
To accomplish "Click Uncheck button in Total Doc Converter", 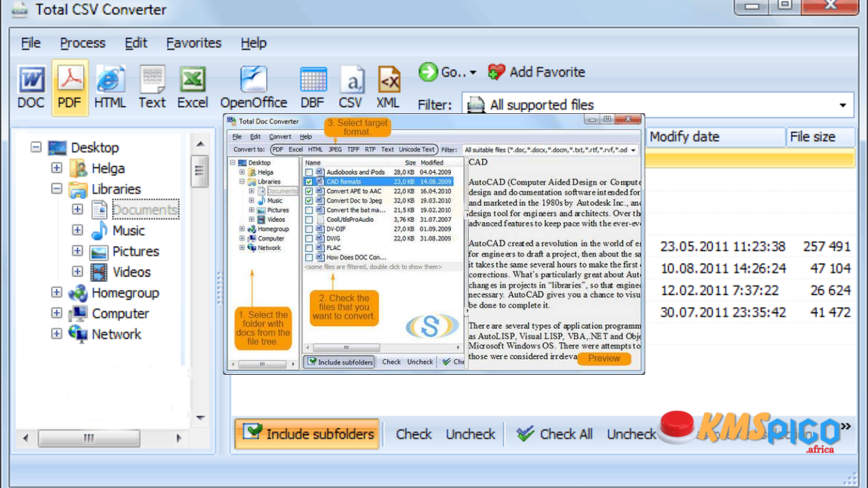I will point(420,362).
